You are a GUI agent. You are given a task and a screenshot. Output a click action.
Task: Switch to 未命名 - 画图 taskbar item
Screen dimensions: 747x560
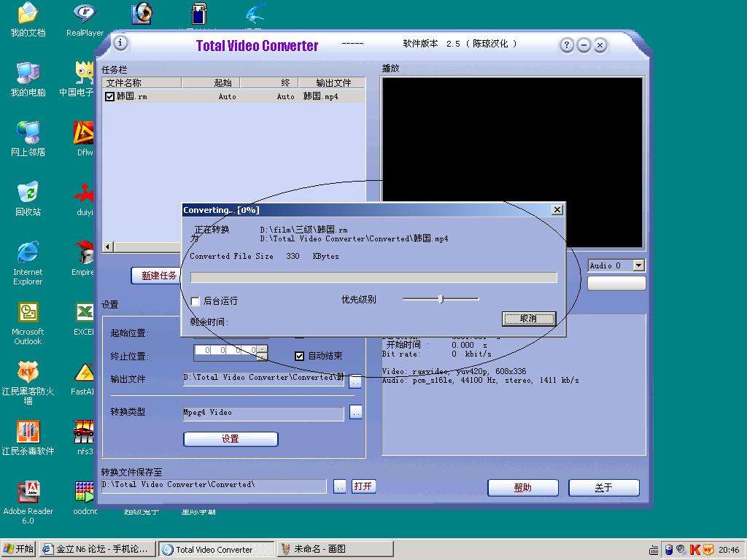(336, 549)
